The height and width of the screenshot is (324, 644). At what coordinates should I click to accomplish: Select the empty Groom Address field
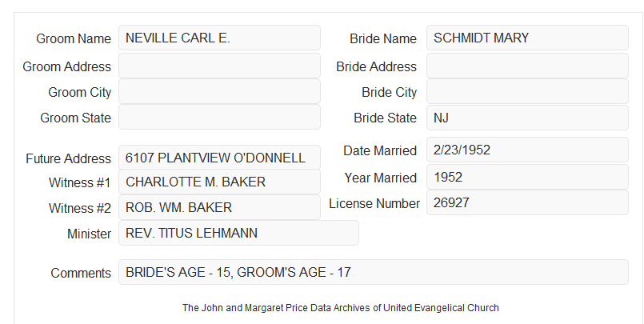(219, 66)
